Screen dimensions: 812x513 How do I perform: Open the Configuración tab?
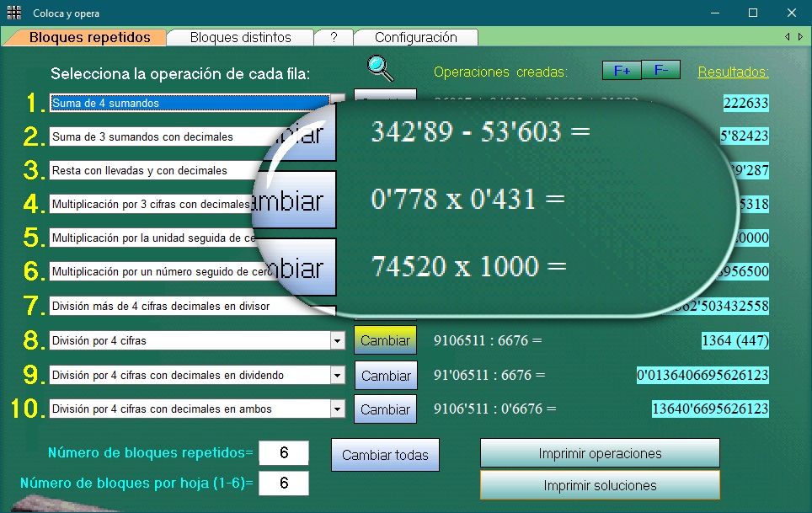click(x=415, y=37)
